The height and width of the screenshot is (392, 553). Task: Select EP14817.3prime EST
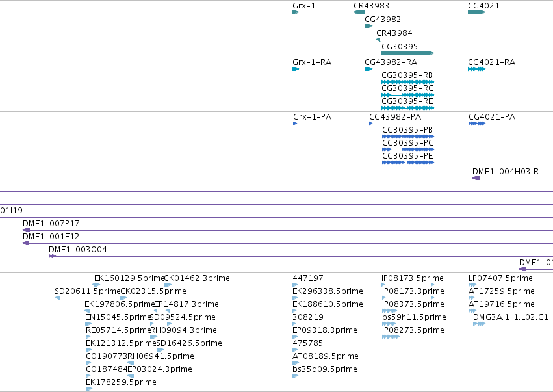(x=162, y=311)
